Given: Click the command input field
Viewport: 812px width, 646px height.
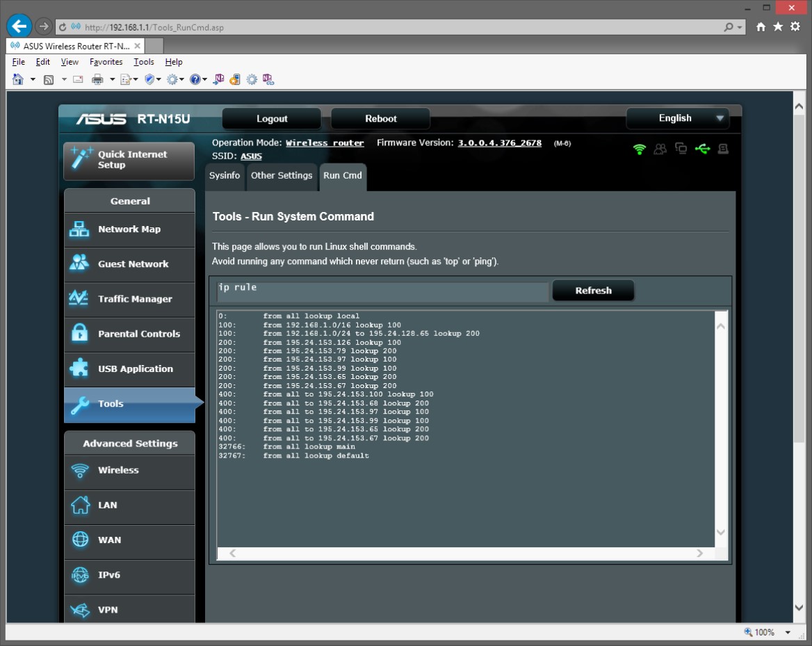Looking at the screenshot, I should click(381, 291).
